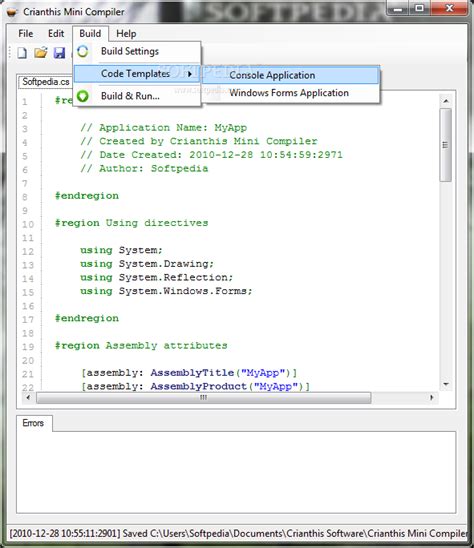
Task: Select Build & Run... menu entry
Action: pos(137,96)
